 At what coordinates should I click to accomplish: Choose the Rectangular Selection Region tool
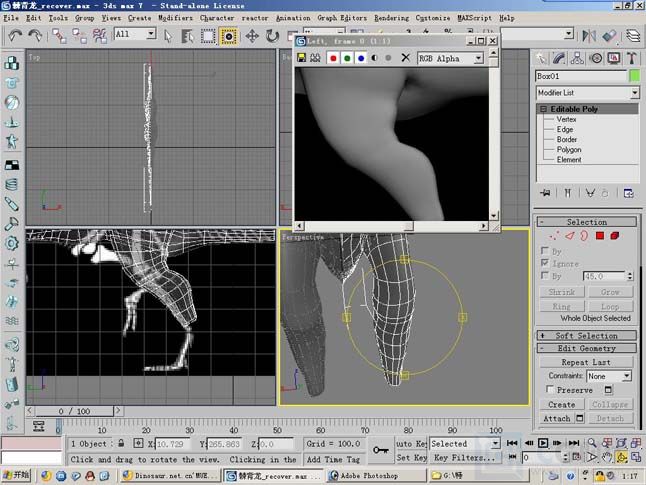[208, 36]
